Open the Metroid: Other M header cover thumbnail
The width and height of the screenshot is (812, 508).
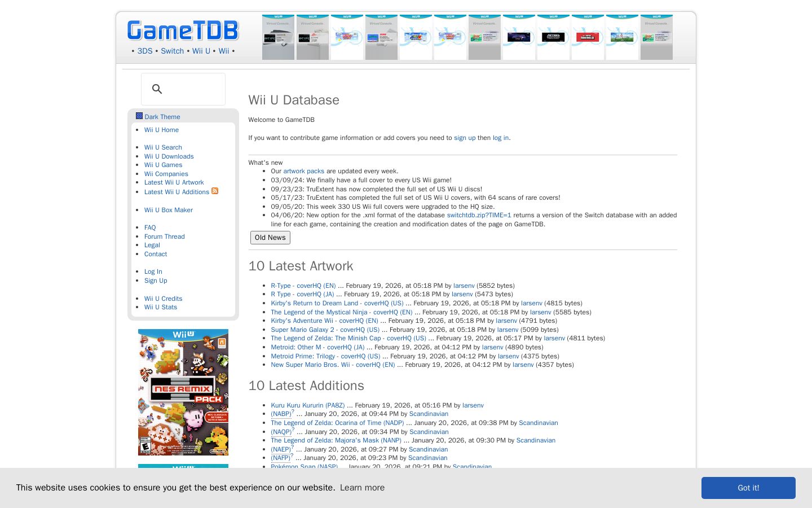click(519, 37)
